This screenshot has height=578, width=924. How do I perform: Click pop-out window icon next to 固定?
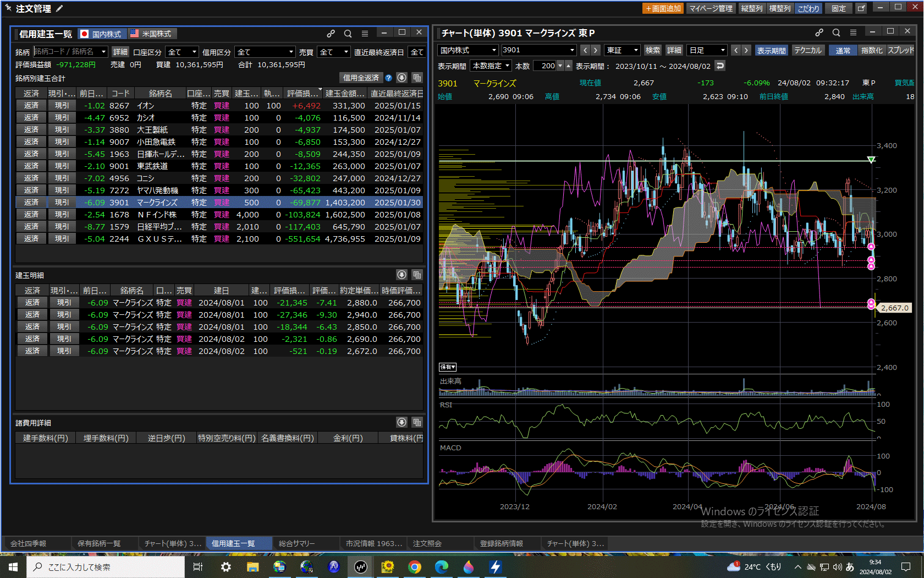861,8
